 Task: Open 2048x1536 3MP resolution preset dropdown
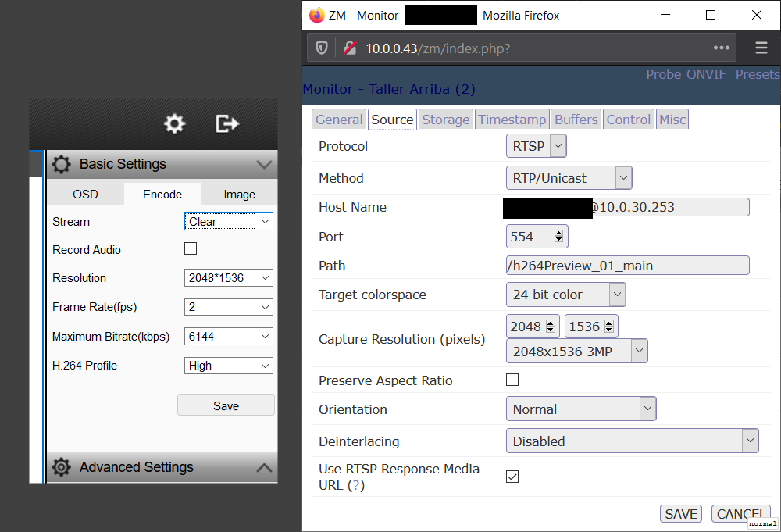pos(577,352)
